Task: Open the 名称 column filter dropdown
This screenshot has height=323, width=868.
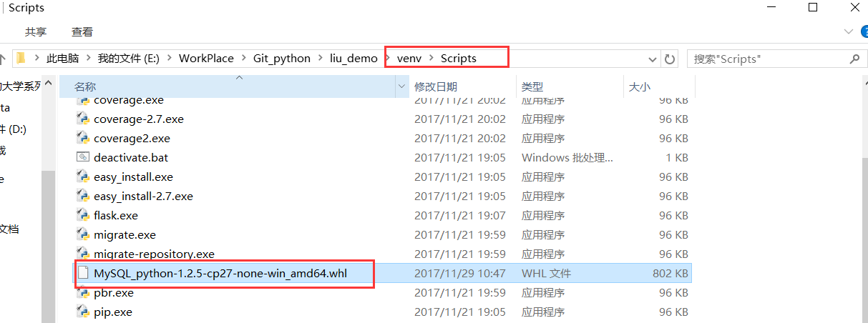Action: 401,86
